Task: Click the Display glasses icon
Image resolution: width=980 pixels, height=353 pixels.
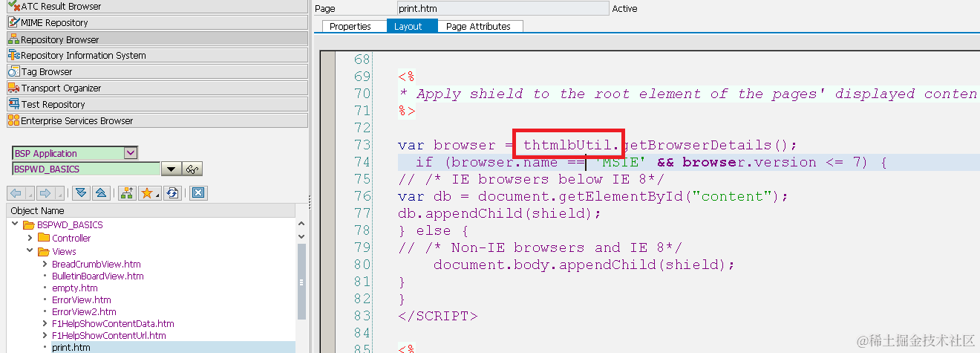Action: pyautogui.click(x=192, y=169)
